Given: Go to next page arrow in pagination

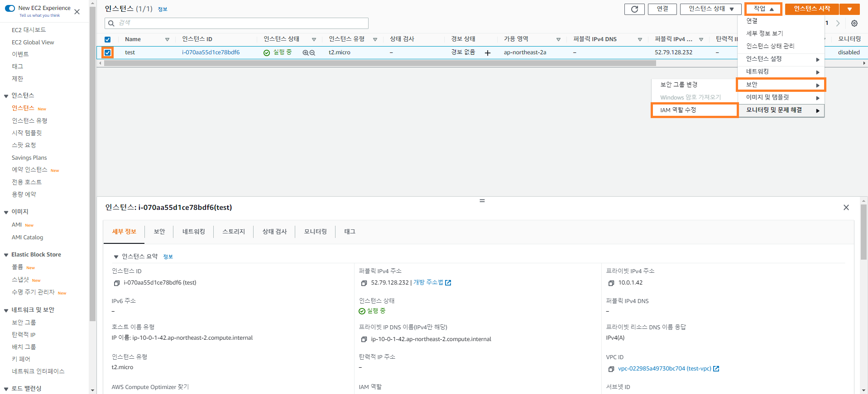Looking at the screenshot, I should (x=838, y=24).
